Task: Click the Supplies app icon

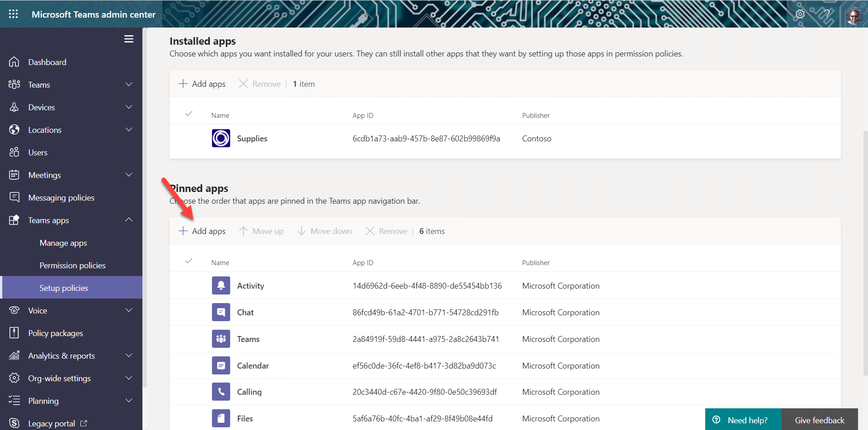Action: 221,138
